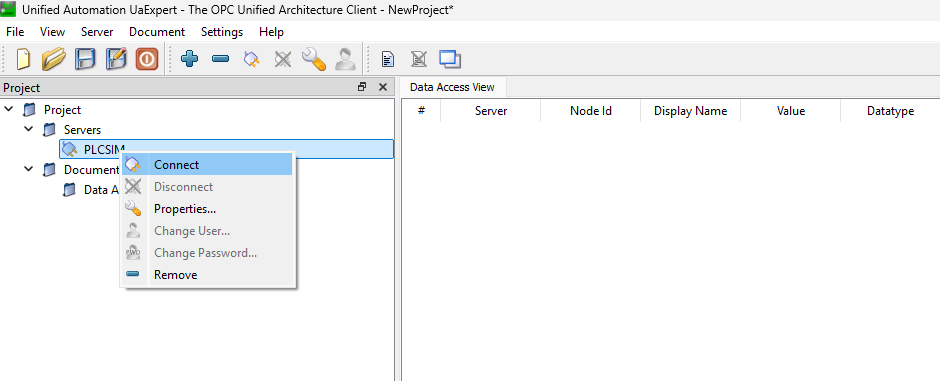Click the Change User toolbar icon

click(344, 59)
